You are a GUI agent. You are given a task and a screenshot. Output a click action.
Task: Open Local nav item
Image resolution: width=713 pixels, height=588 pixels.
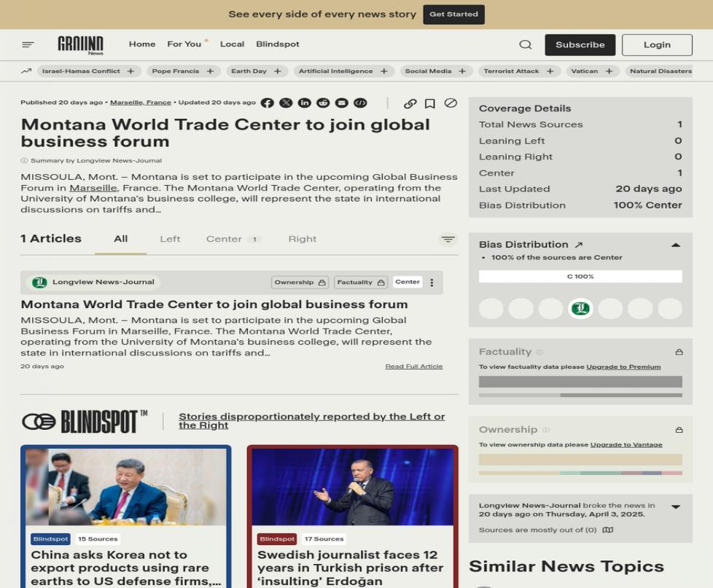(x=232, y=44)
